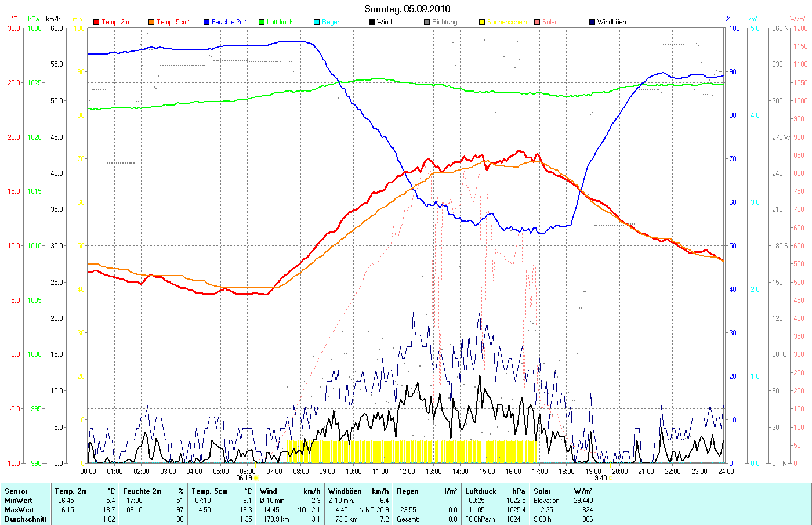This screenshot has width=812, height=525.
Task: Click the orange Temp. 5cm* legend swatch
Action: tap(151, 22)
